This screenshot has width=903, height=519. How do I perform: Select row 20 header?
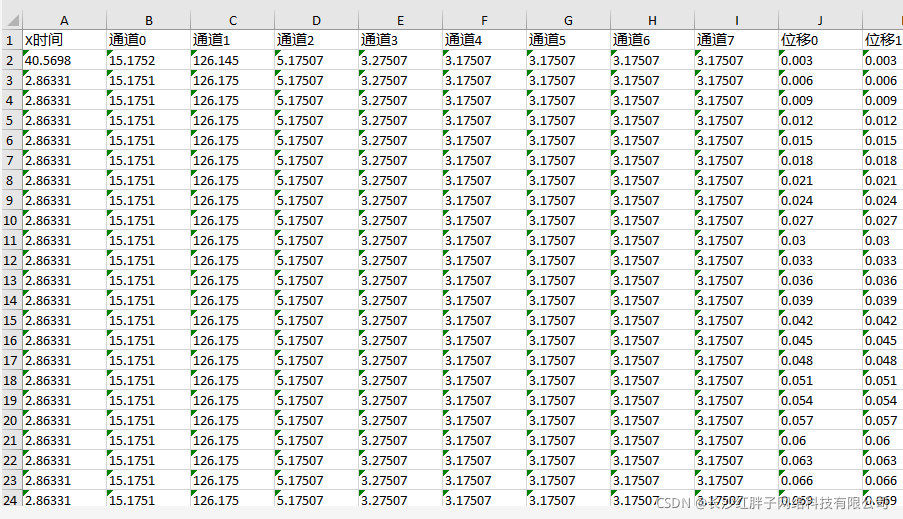(12, 420)
